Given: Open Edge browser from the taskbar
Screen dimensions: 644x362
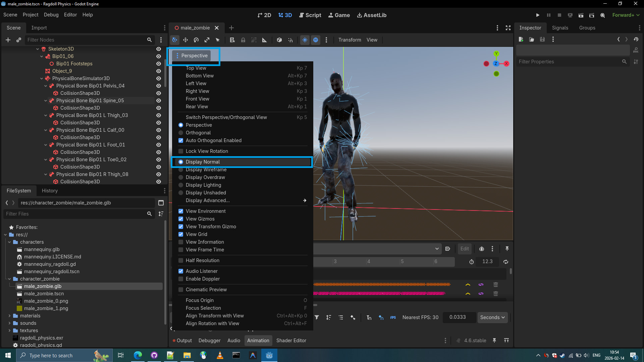Looking at the screenshot, I should pos(138,355).
